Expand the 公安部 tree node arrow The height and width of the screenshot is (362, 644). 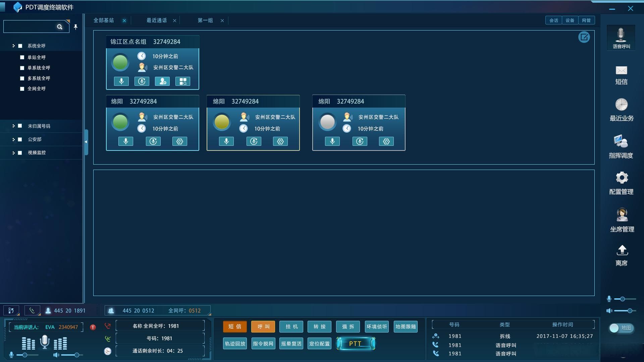point(13,139)
